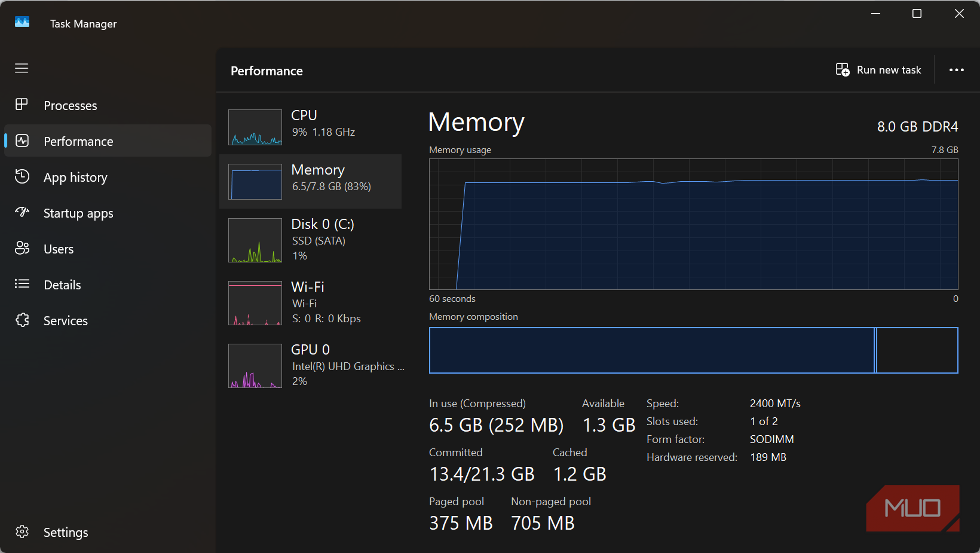980x553 pixels.
Task: Select the GPU 0 mini graph thumbnail
Action: tap(255, 366)
